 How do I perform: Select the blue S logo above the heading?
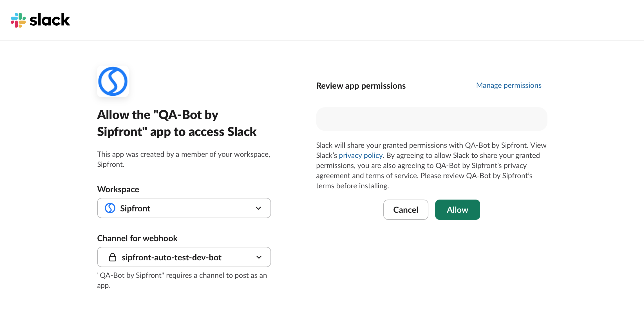click(x=113, y=81)
